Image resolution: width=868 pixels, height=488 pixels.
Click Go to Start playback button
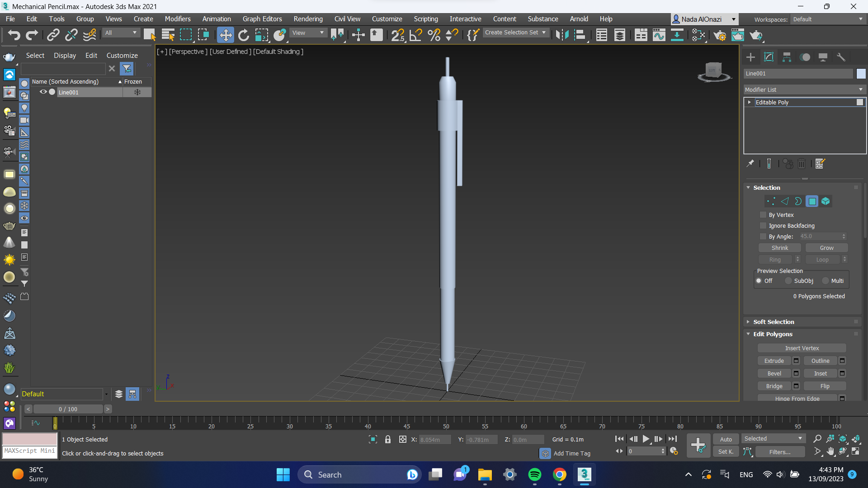click(x=620, y=439)
